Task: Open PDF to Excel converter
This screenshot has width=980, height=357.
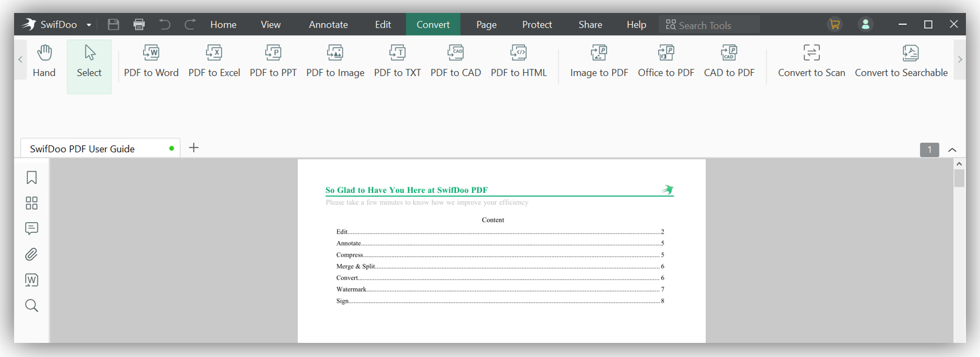Action: pos(214,61)
